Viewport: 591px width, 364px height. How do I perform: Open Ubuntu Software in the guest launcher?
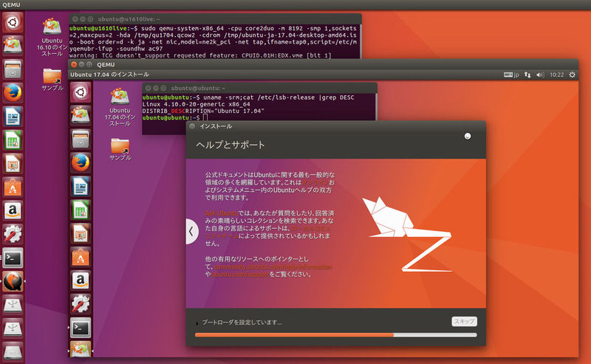click(81, 258)
